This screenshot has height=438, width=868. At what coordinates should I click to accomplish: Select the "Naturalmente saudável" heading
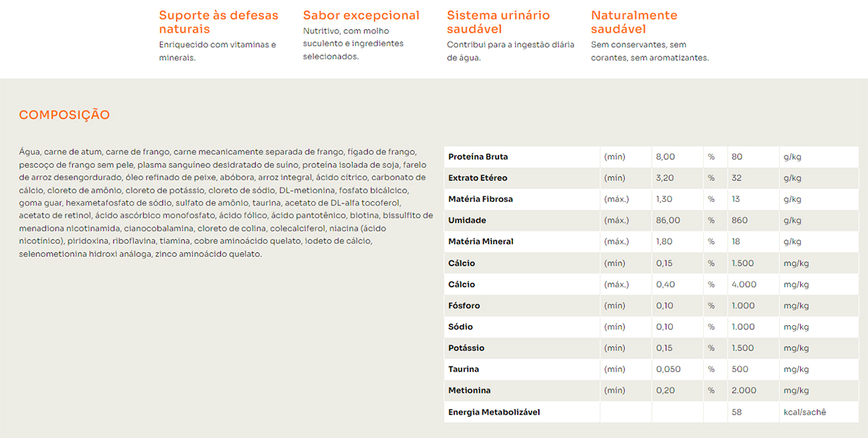[x=634, y=22]
